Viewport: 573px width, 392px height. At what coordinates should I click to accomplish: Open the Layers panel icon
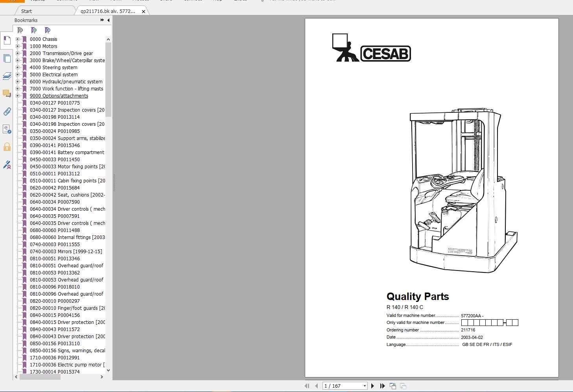tap(7, 76)
